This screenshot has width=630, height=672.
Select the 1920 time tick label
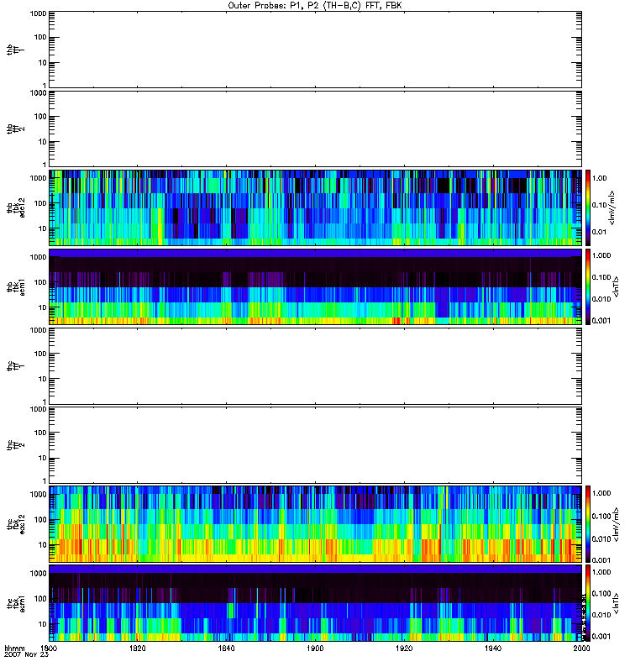coord(404,648)
